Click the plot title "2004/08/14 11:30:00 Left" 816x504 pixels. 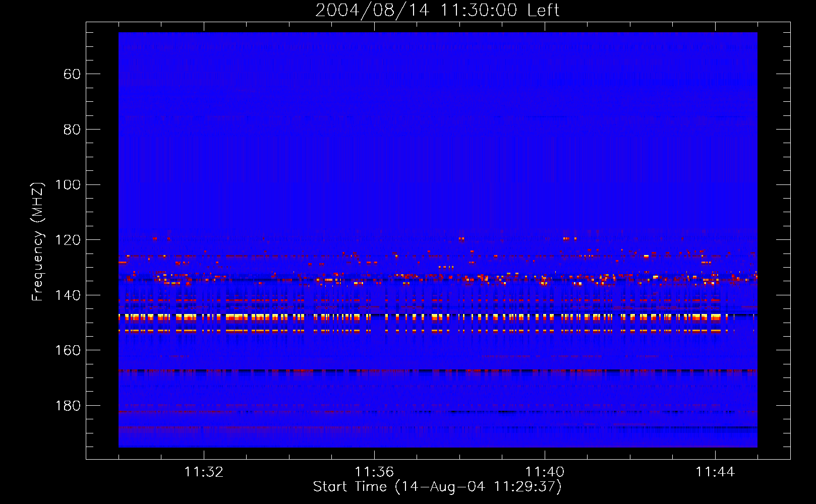437,10
